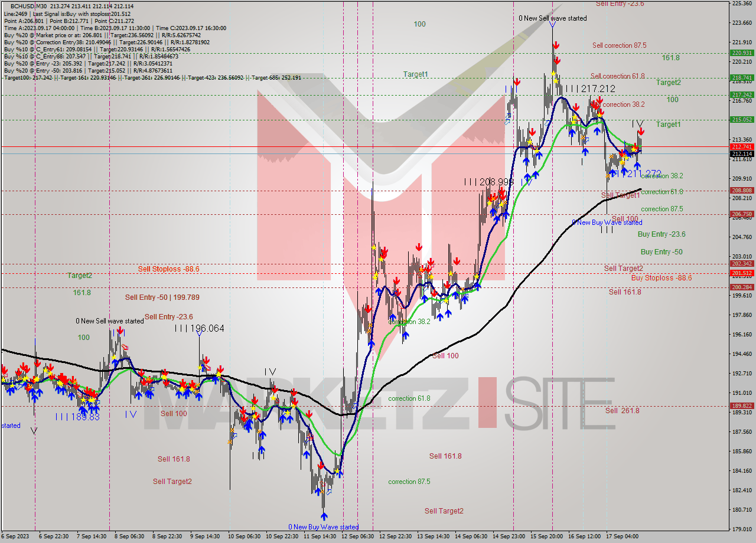Click the 'I I I 217.212' wave label

coord(590,89)
